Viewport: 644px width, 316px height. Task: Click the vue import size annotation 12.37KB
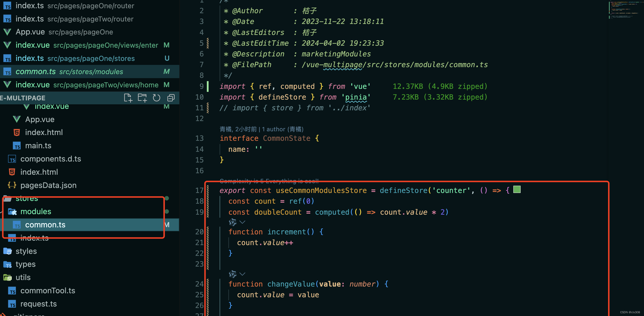[440, 86]
